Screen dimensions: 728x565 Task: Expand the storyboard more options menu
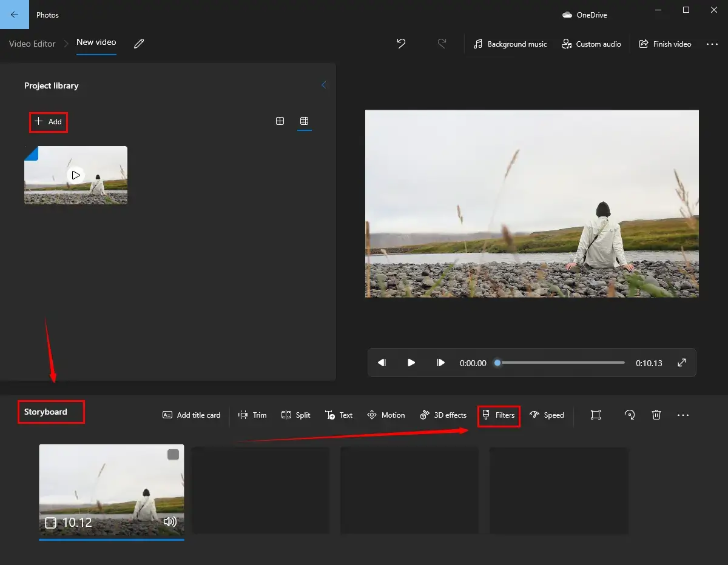(683, 415)
